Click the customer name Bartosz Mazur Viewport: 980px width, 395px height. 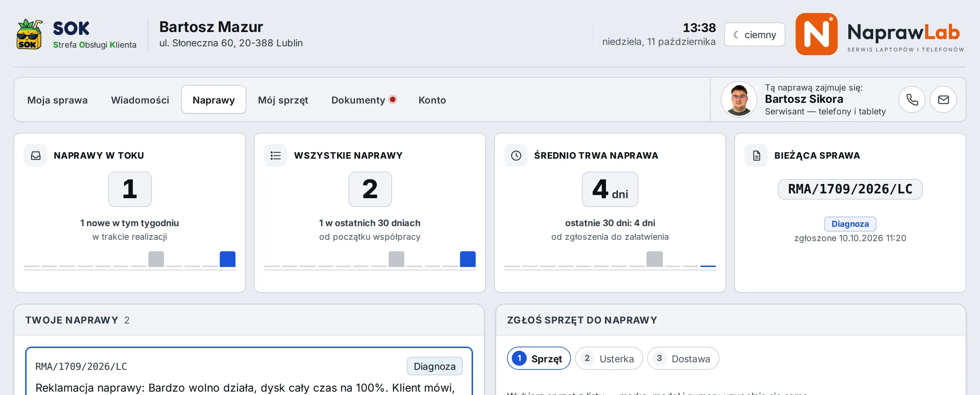[211, 27]
